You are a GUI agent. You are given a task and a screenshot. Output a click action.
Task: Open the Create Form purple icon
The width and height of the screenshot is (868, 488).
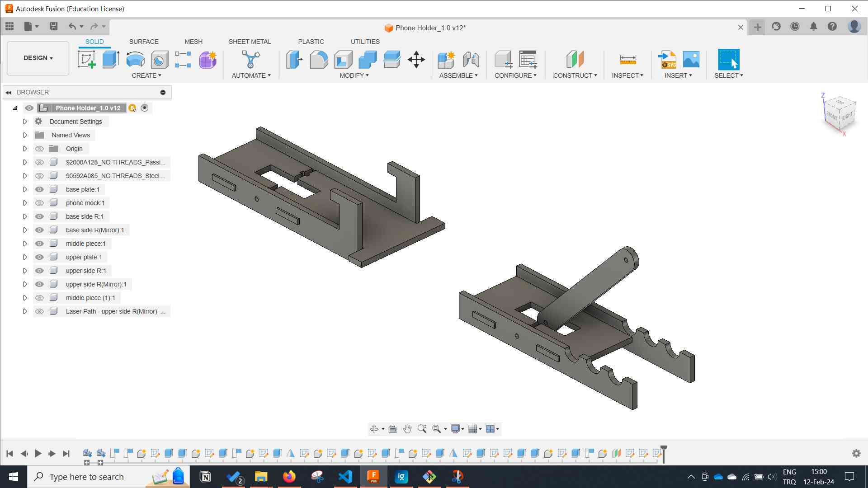(208, 60)
